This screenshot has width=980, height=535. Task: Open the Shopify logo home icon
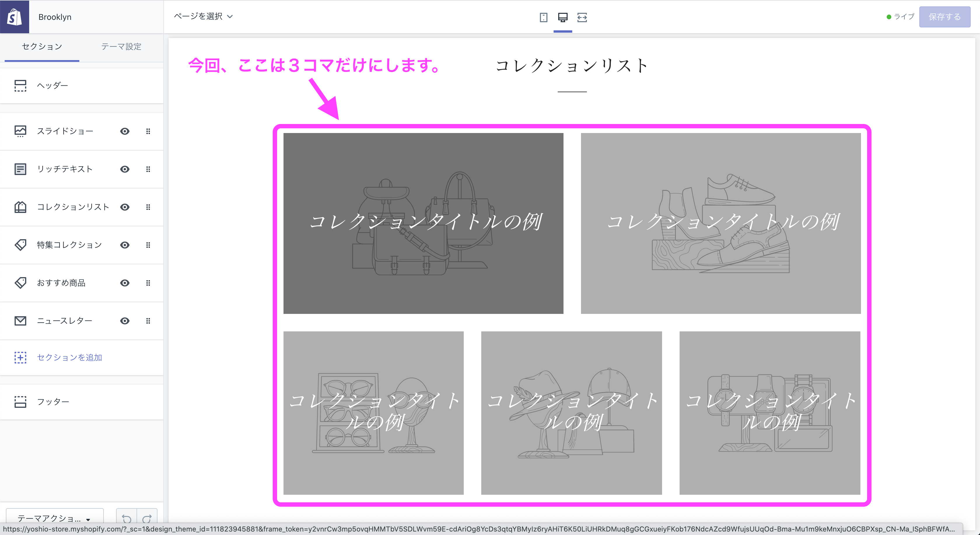pos(15,16)
